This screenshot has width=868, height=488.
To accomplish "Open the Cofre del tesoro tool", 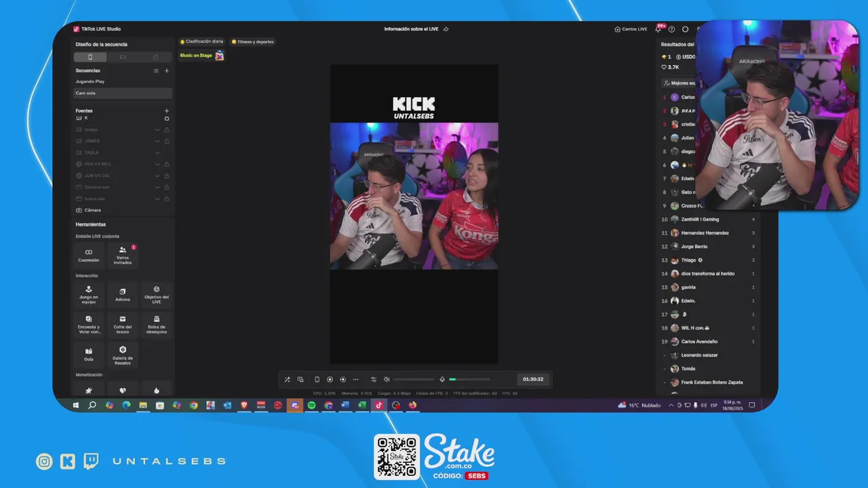I will click(123, 324).
